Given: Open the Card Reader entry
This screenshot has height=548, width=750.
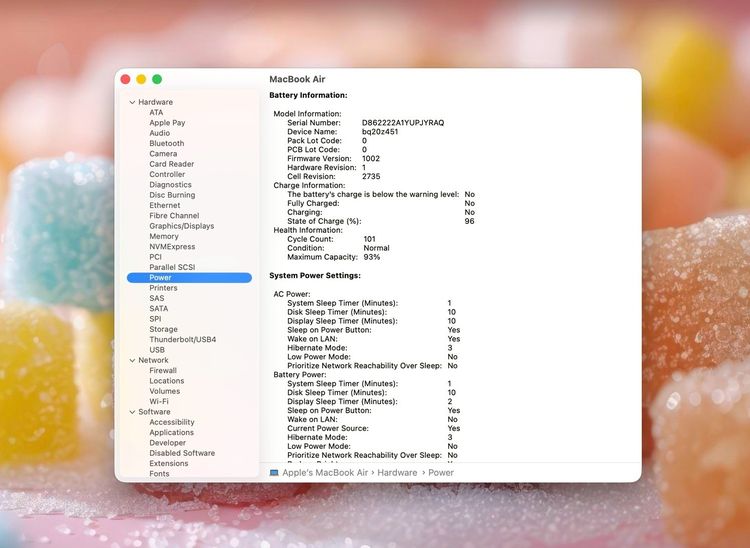Looking at the screenshot, I should [x=171, y=164].
